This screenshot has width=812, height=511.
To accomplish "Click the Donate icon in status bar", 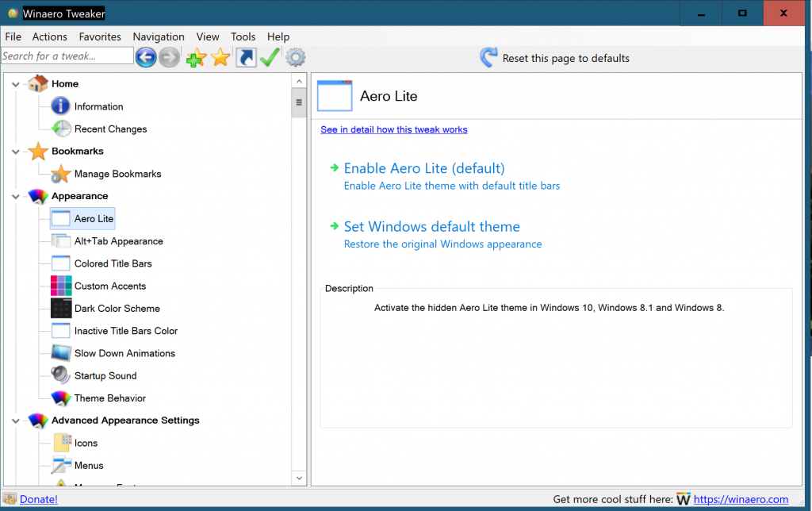I will point(10,498).
